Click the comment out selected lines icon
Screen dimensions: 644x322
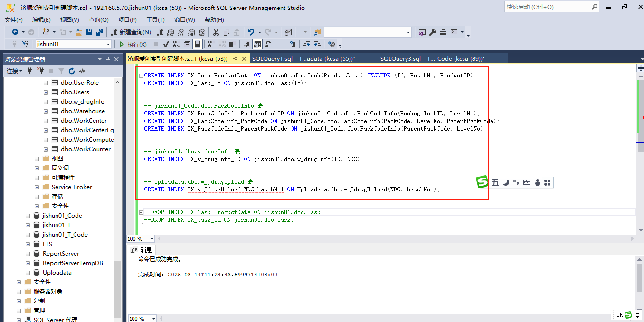point(282,44)
